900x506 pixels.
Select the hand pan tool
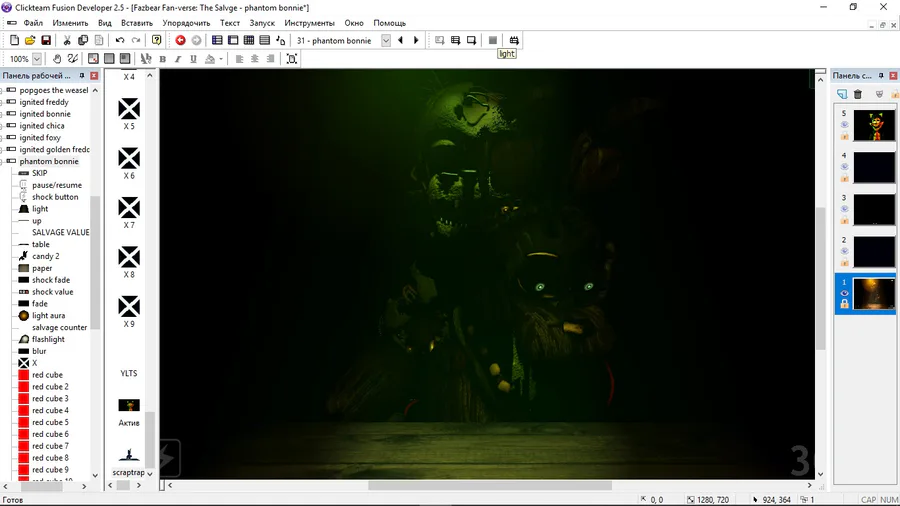pyautogui.click(x=57, y=59)
